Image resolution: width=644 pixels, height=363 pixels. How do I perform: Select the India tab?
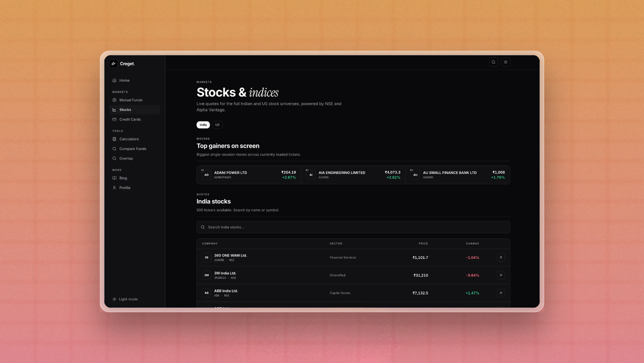click(203, 125)
